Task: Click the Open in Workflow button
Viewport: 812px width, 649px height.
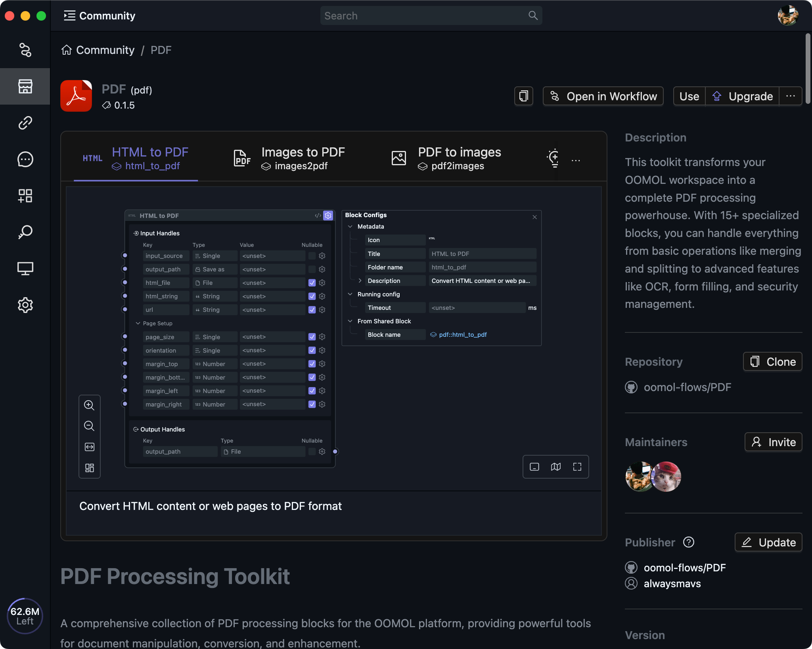Action: point(603,96)
